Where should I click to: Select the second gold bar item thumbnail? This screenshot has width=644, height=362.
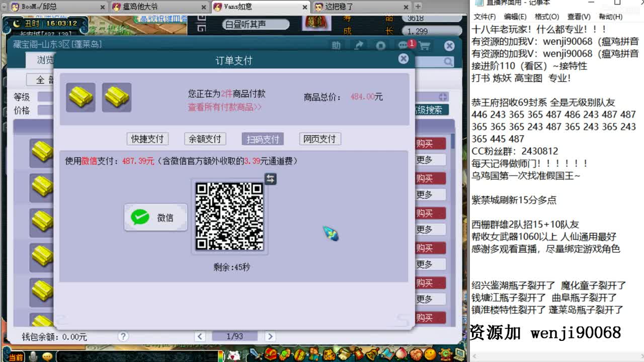point(117,97)
